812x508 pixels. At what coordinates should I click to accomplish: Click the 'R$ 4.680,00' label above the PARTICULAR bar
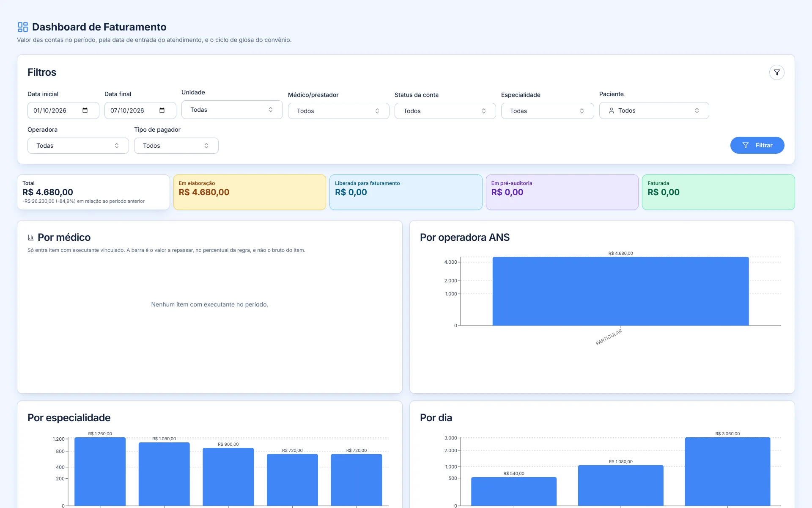pyautogui.click(x=620, y=253)
